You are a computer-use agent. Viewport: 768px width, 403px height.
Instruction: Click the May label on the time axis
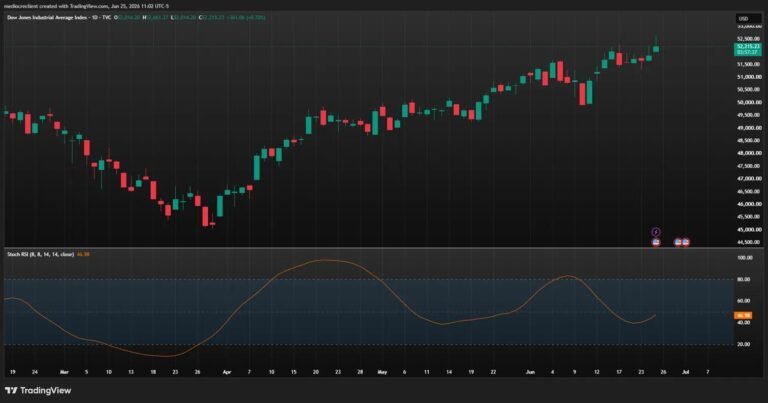[x=382, y=372]
